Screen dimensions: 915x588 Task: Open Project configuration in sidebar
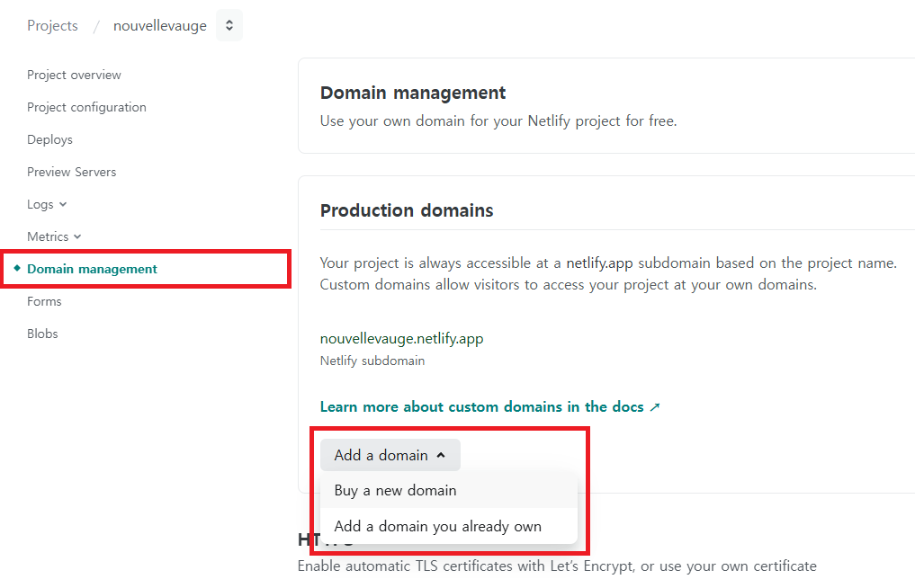point(86,107)
